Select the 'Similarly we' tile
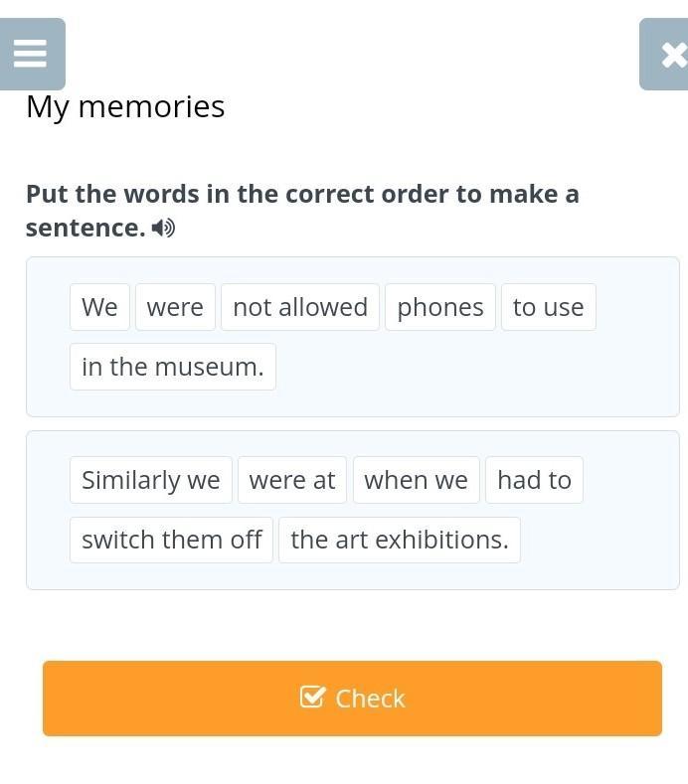This screenshot has width=688, height=784. (151, 480)
